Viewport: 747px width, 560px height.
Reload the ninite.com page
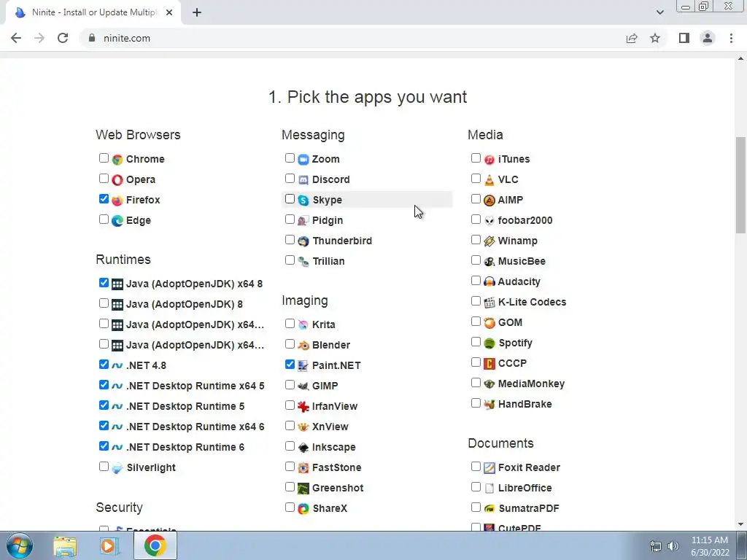pyautogui.click(x=63, y=38)
